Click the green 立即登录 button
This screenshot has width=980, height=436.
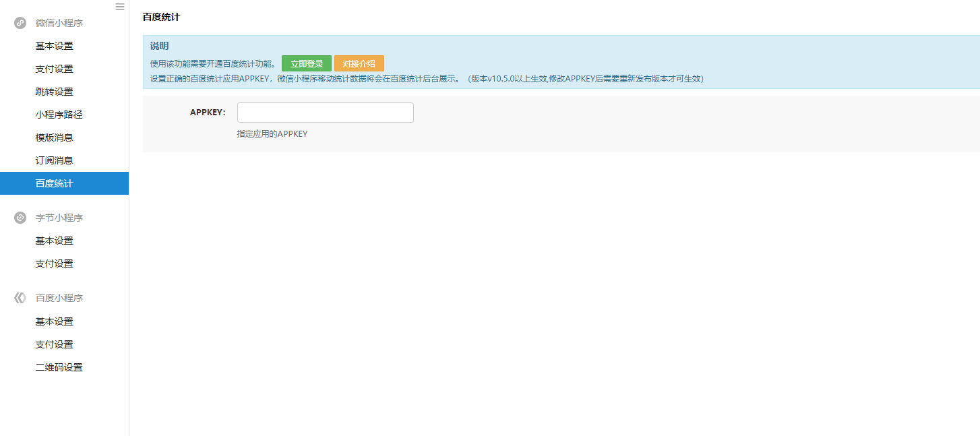click(307, 63)
